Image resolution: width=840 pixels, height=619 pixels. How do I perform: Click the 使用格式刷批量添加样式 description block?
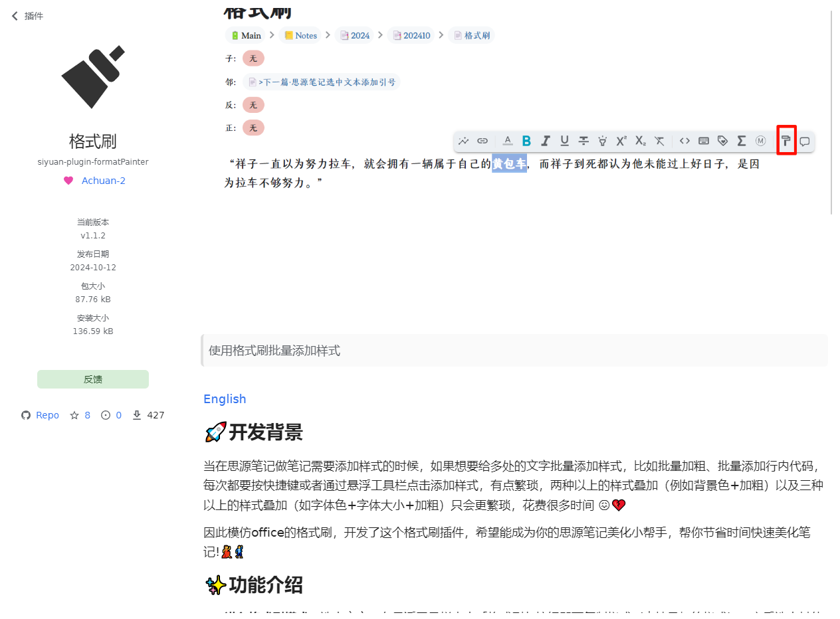click(x=514, y=351)
